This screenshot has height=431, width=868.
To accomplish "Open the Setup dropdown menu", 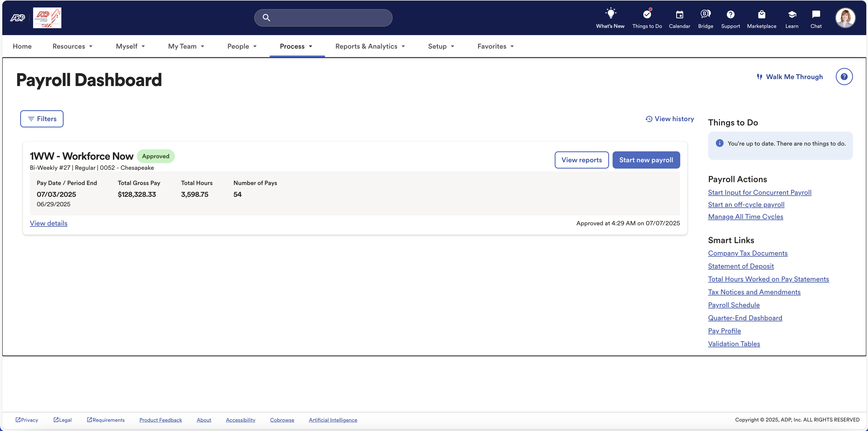I will (441, 47).
